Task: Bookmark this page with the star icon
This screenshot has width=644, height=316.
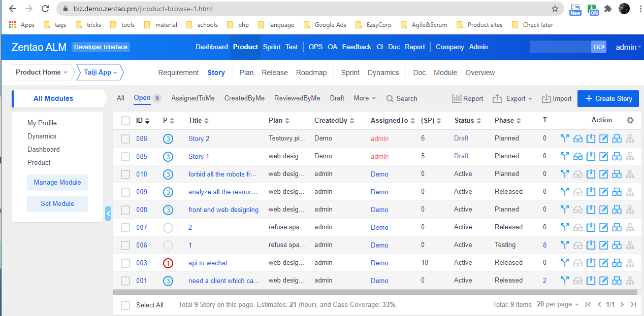Action: 555,9
